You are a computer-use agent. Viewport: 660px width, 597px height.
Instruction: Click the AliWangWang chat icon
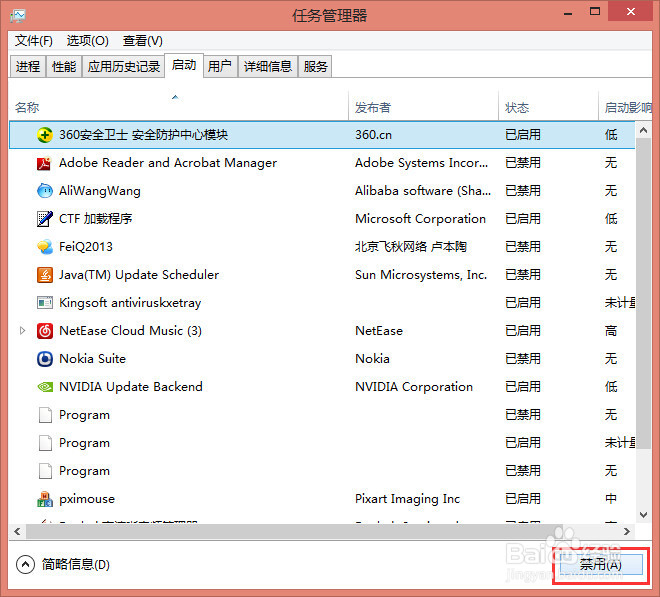pyautogui.click(x=45, y=191)
